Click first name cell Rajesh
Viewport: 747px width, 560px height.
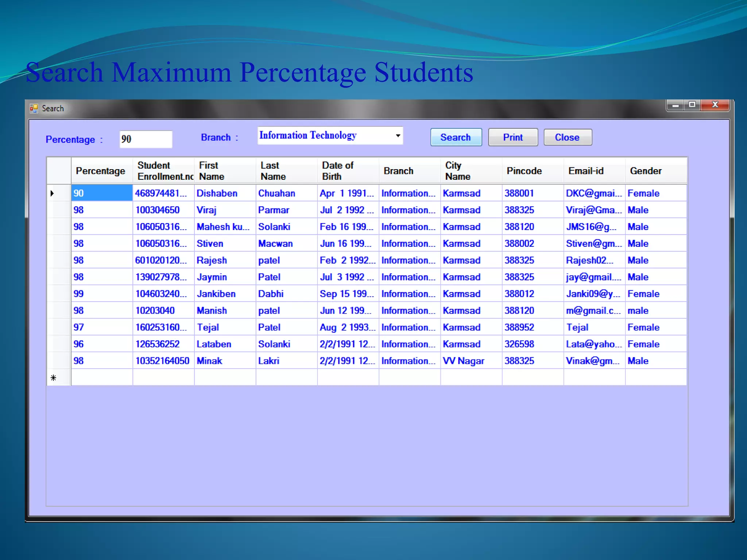225,260
